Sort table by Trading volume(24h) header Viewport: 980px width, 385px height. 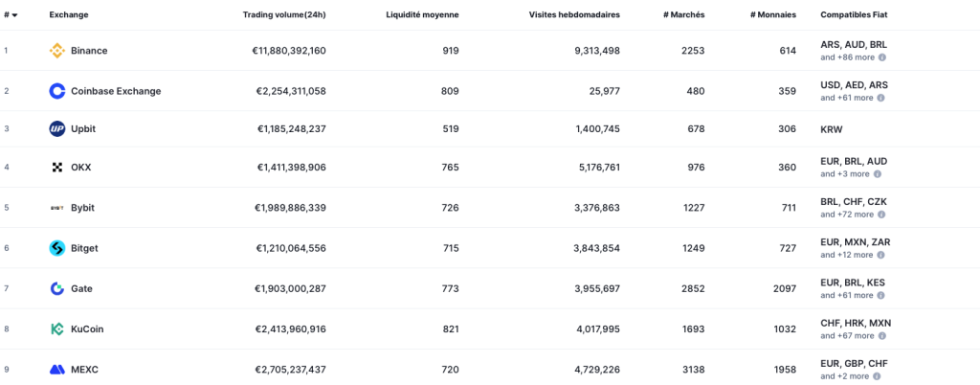[284, 15]
